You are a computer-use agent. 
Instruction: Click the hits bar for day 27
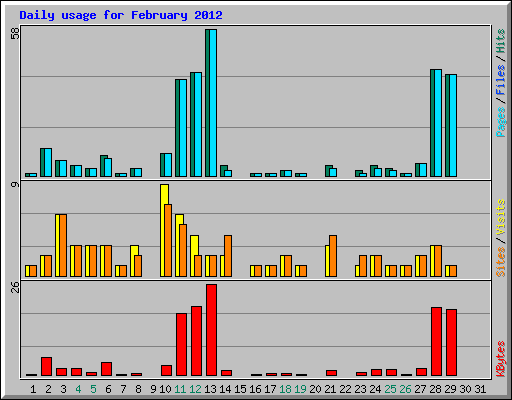coord(418,170)
